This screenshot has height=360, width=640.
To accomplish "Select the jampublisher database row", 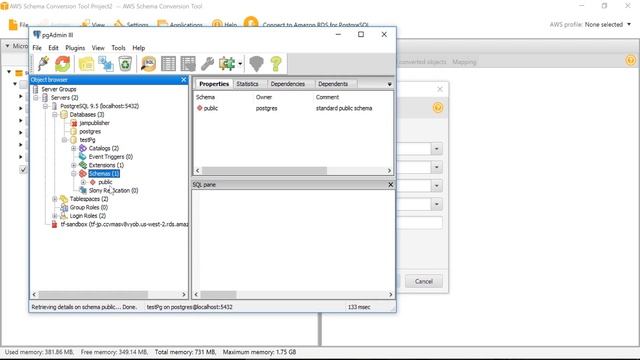I will pyautogui.click(x=95, y=123).
